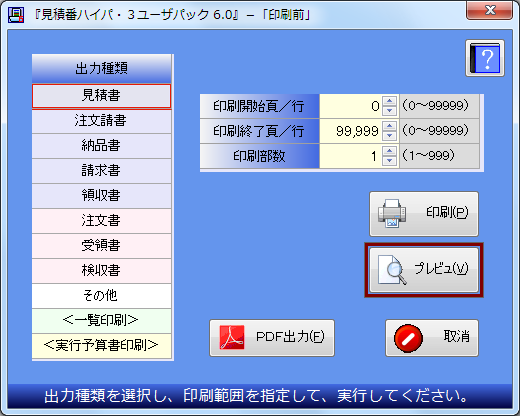Screen dimensions: 520x416
Task: Select 注文請書 output type
Action: coord(102,121)
